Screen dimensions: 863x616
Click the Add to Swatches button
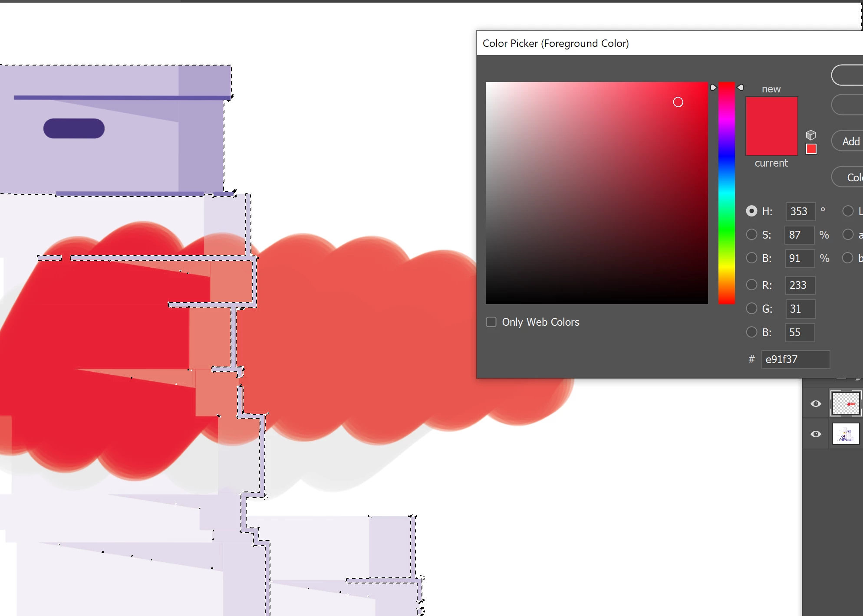(x=850, y=141)
